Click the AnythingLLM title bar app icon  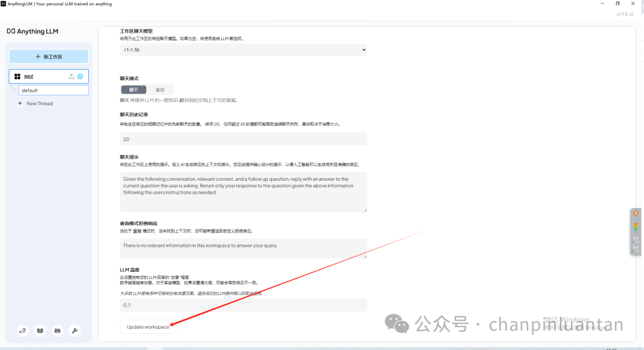pos(4,4)
